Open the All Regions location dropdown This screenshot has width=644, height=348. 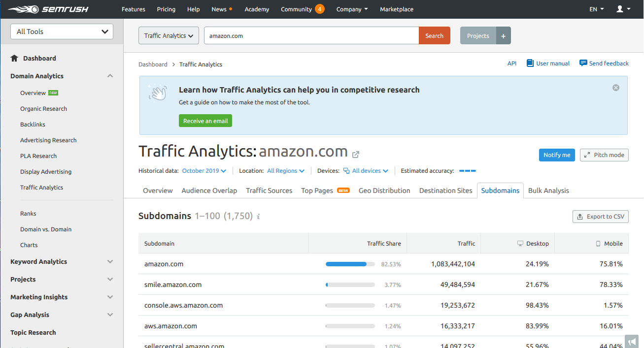click(x=285, y=171)
